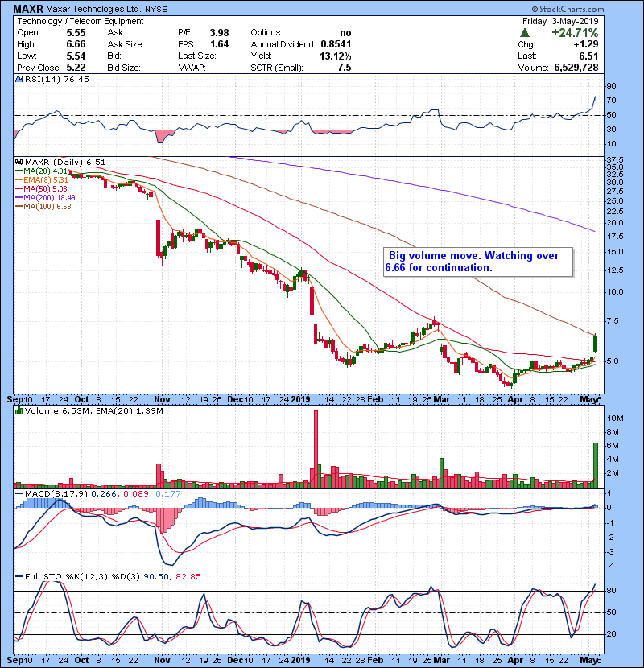Click the Last Size label in header
The width and height of the screenshot is (644, 668).
(x=197, y=56)
